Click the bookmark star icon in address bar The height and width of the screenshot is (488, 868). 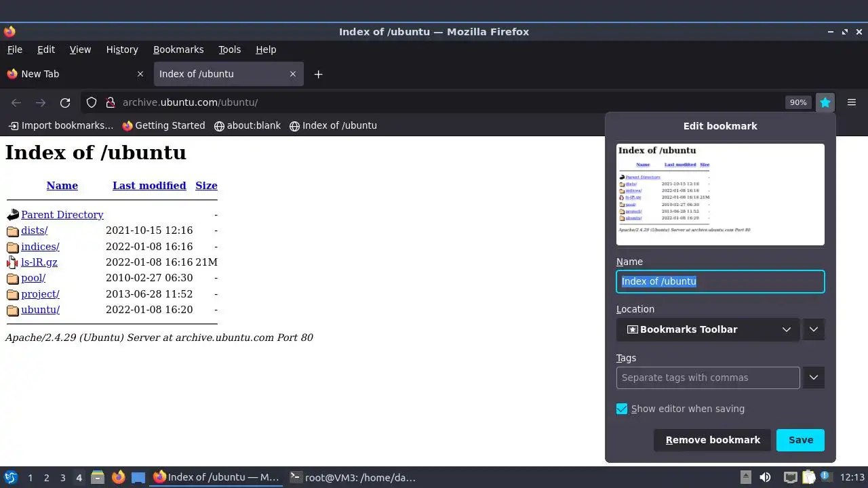[825, 102]
